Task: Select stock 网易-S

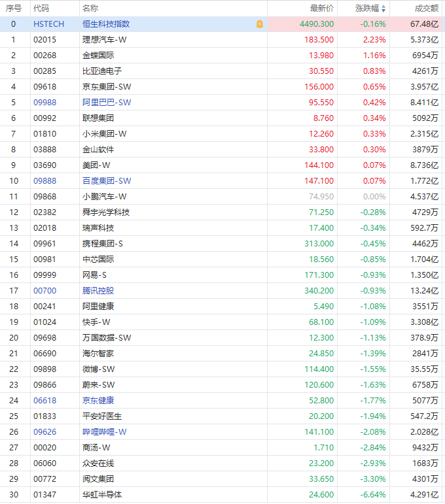Action: point(94,275)
